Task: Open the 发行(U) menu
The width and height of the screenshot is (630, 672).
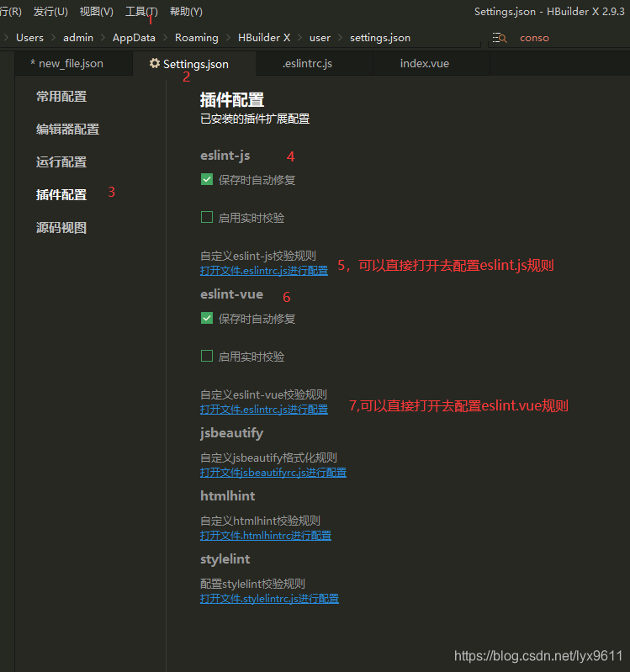Action: (x=50, y=12)
